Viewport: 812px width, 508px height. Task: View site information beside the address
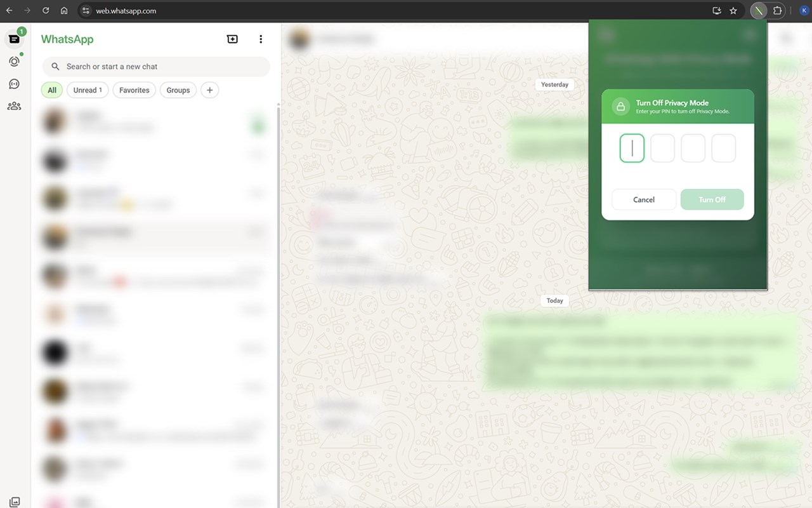[x=87, y=11]
